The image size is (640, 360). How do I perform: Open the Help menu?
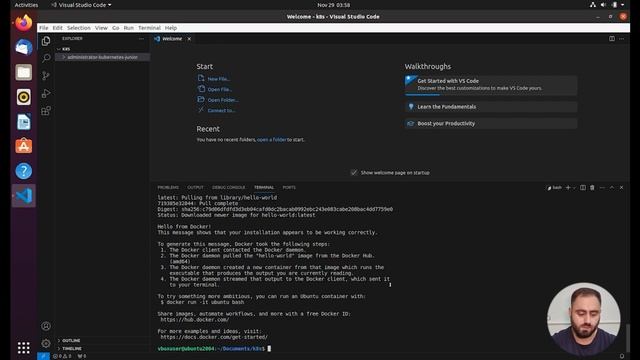[171, 28]
